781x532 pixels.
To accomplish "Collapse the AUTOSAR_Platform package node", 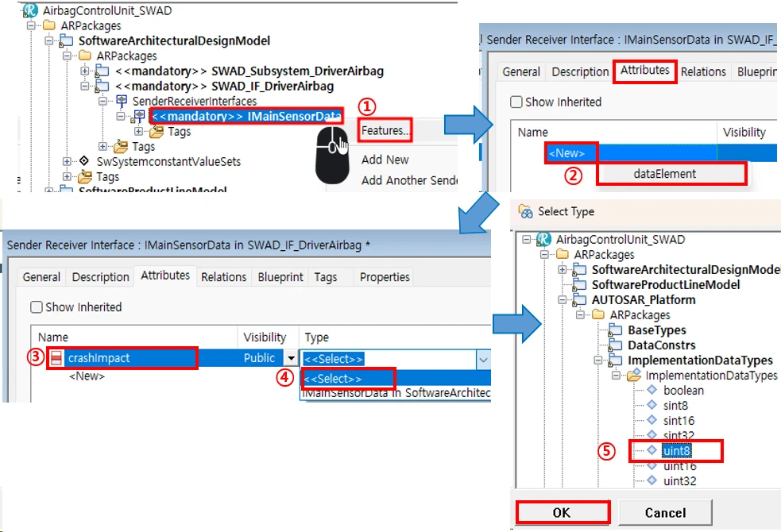I will tap(563, 300).
